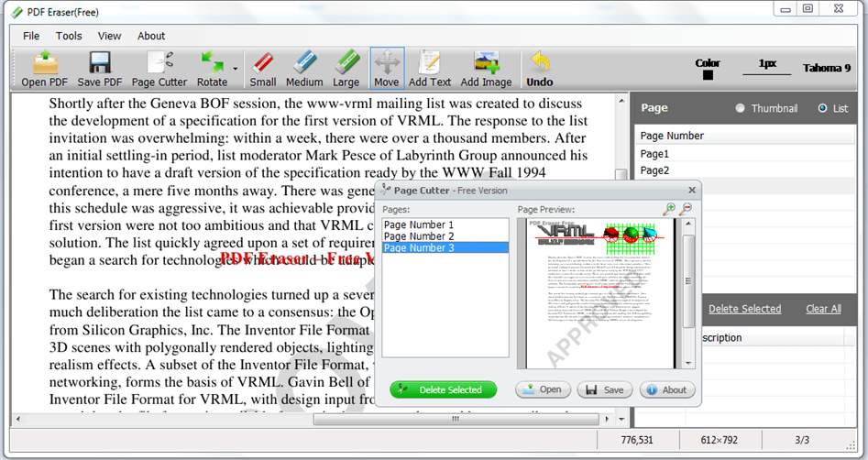Click the 3/3 page counter status
This screenshot has height=460, width=868.
802,440
